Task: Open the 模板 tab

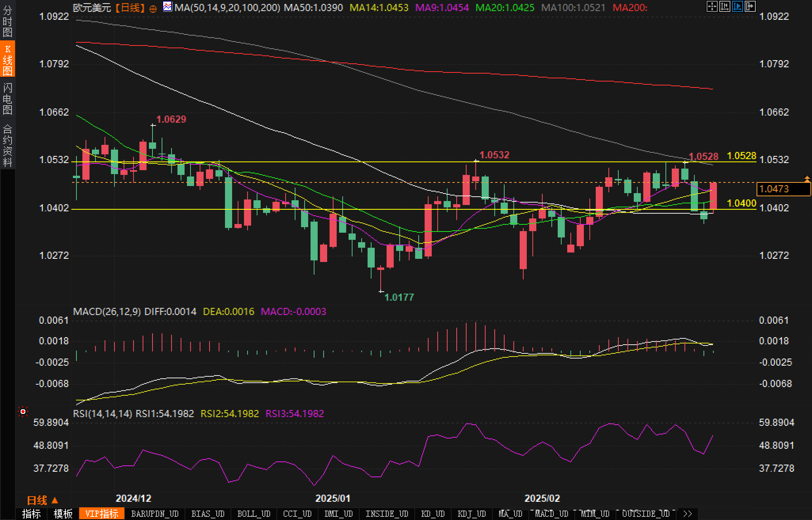Action: tap(63, 514)
